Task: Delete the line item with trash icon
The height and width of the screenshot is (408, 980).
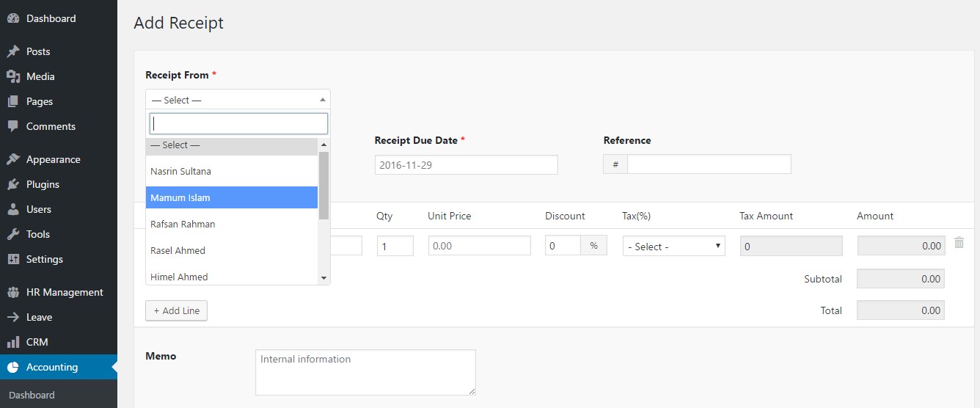Action: (x=959, y=242)
